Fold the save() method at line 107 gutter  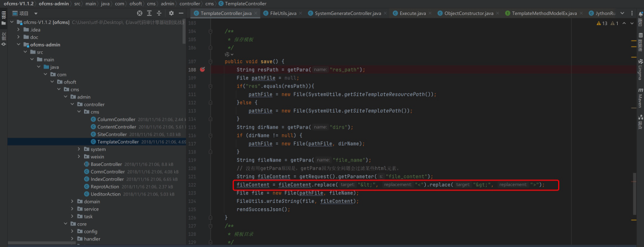tap(210, 61)
